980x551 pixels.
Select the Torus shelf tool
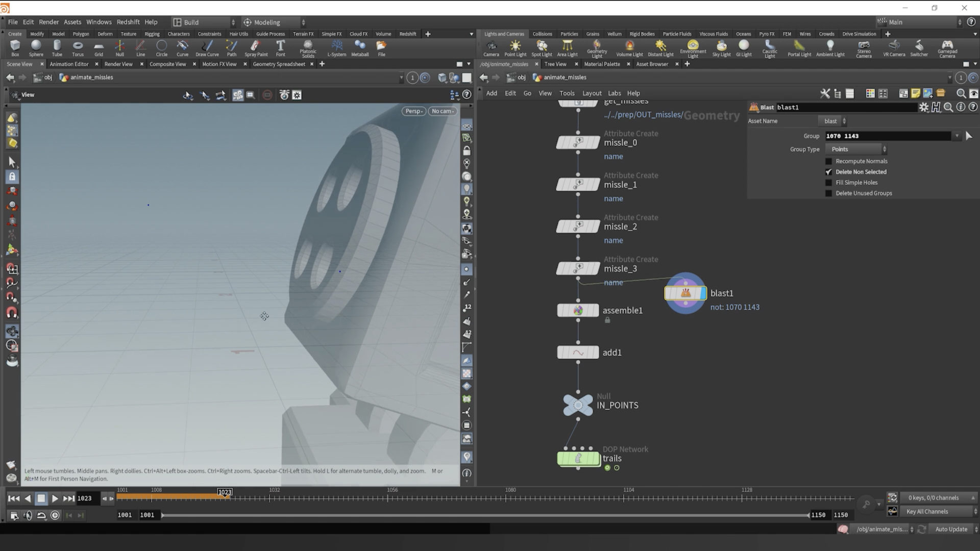78,48
